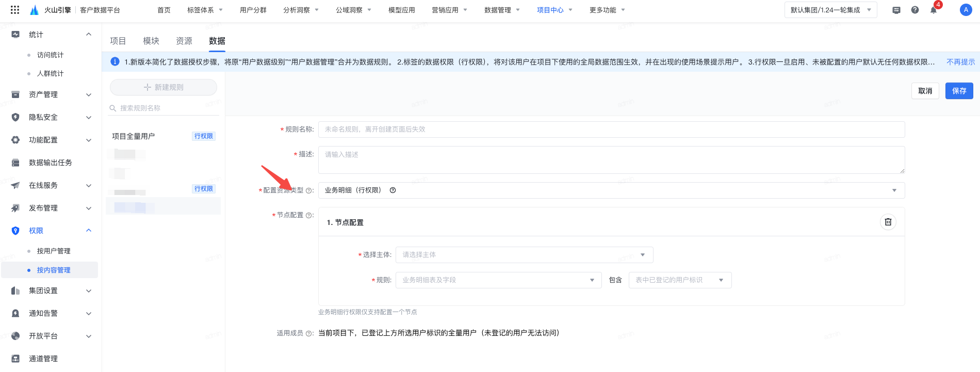Expand the 资产管理 sidebar section
The height and width of the screenshot is (372, 980).
(x=52, y=94)
